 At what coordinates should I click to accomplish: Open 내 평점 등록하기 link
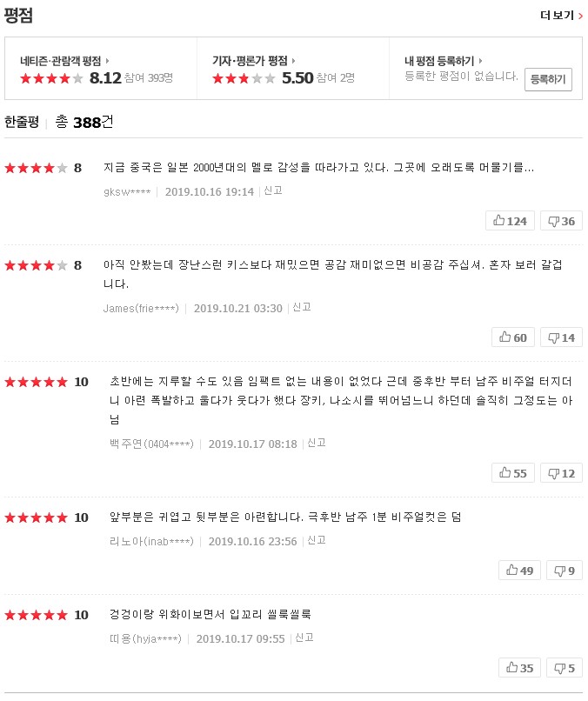[443, 61]
